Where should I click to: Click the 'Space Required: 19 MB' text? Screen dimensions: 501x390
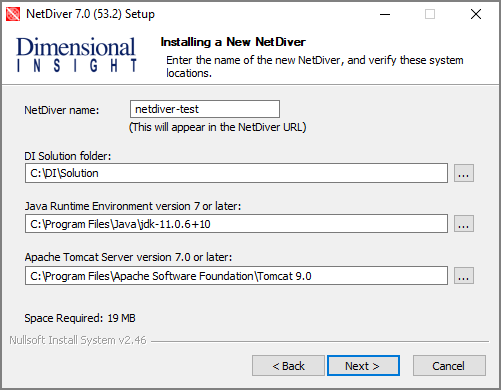click(80, 318)
